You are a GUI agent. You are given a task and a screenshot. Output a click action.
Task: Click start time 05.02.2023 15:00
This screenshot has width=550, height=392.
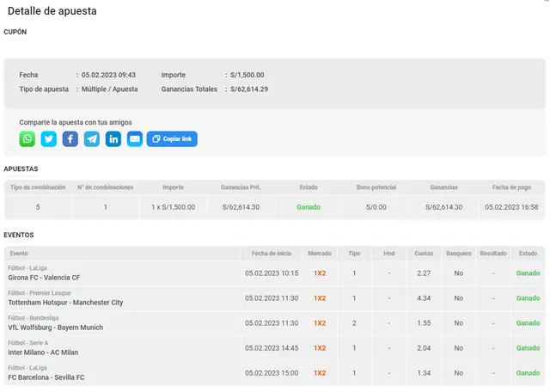[x=272, y=373]
